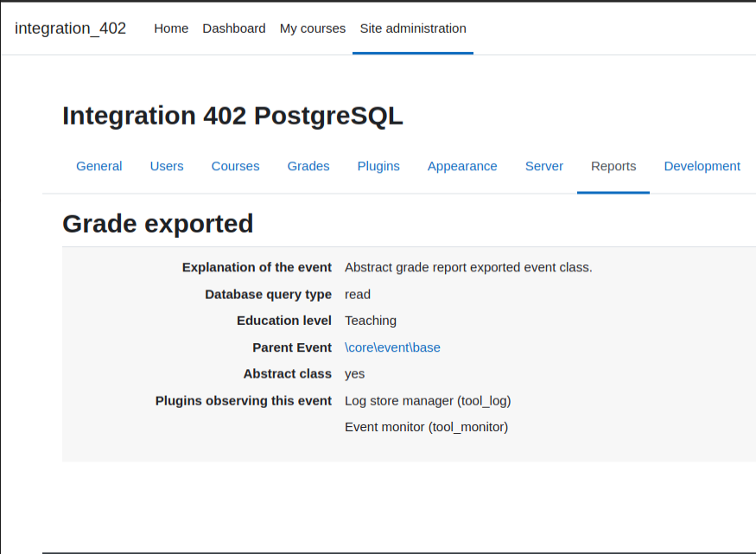Image resolution: width=756 pixels, height=554 pixels.
Task: Go to the Home navigation item
Action: (x=171, y=29)
